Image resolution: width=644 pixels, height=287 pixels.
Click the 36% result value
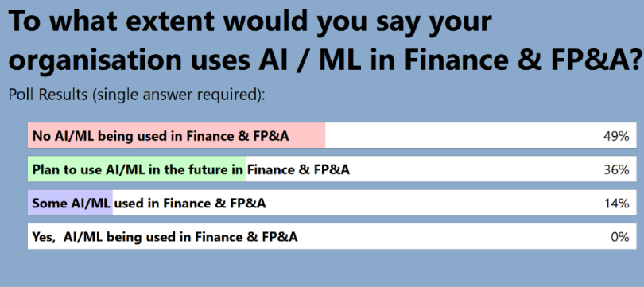616,169
